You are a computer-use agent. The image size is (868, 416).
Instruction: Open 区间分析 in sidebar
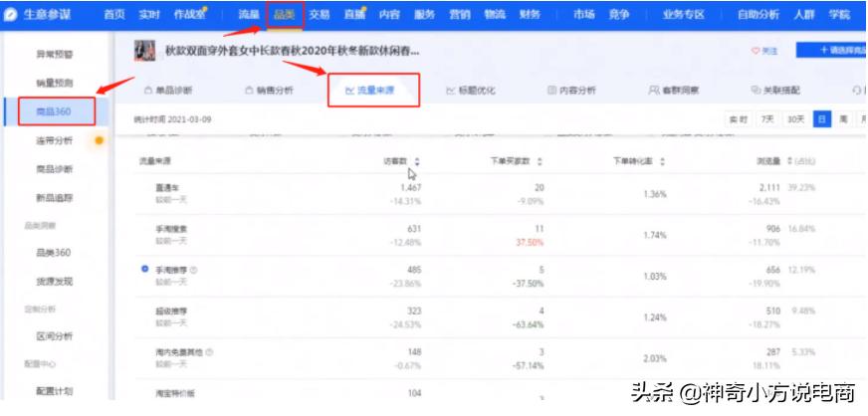pos(54,336)
